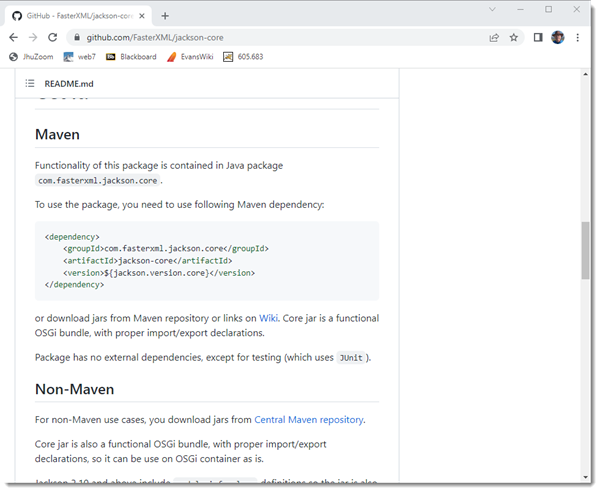Click the page vertical scrollbar thumb
Screen dimensions: 600x492
[585, 251]
